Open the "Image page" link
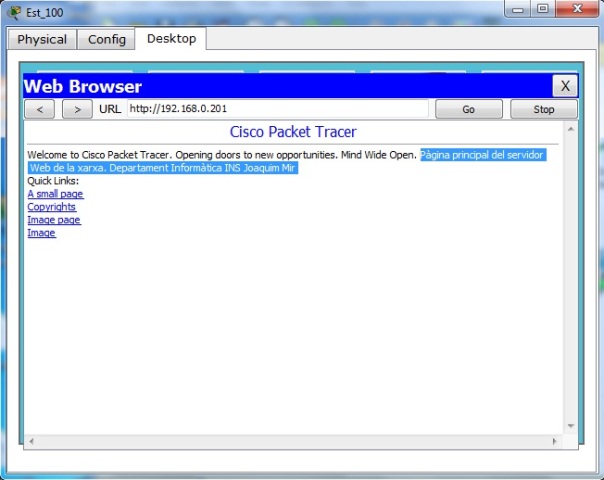This screenshot has width=604, height=480. click(54, 220)
